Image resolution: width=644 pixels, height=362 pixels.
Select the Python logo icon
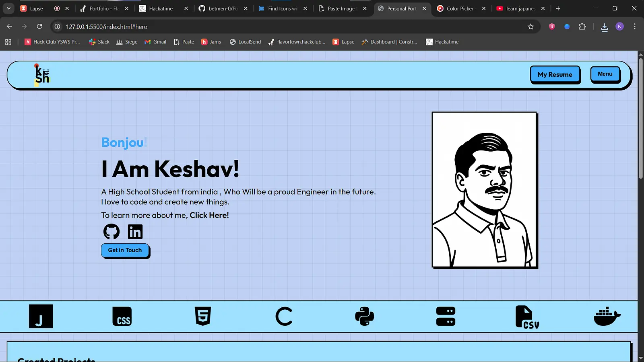(x=365, y=316)
